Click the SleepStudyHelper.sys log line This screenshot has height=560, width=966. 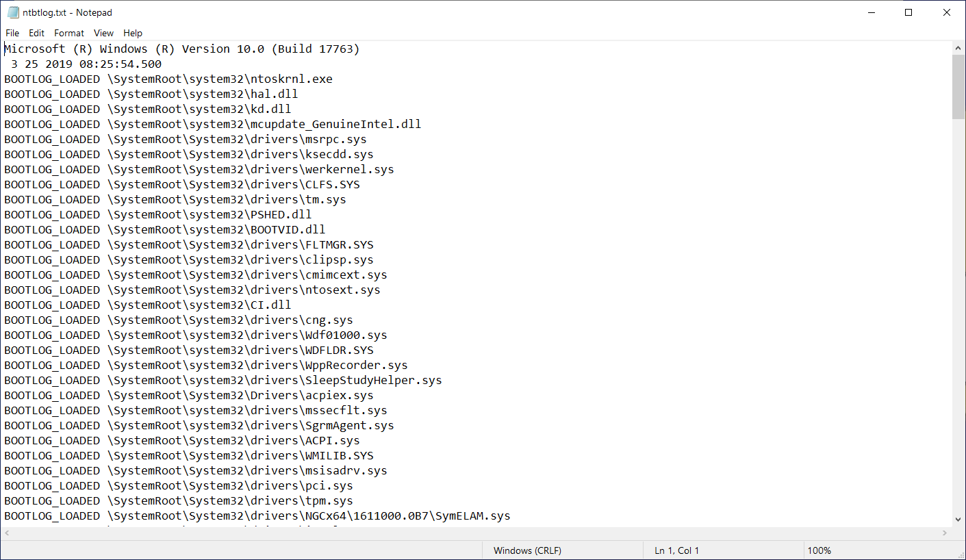pos(223,381)
